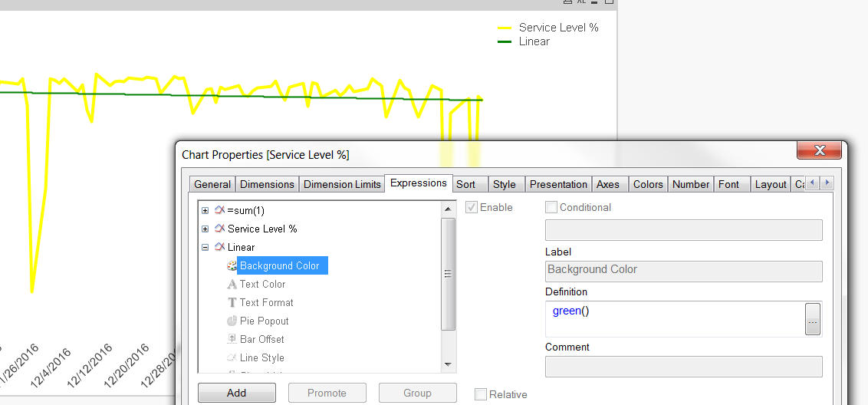Switch to the Dimensions tab
Image resolution: width=868 pixels, height=405 pixels.
click(x=268, y=185)
